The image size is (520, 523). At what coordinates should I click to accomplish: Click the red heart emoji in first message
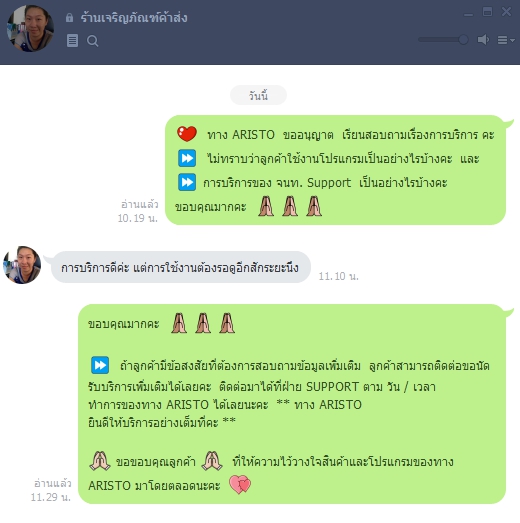(x=187, y=134)
